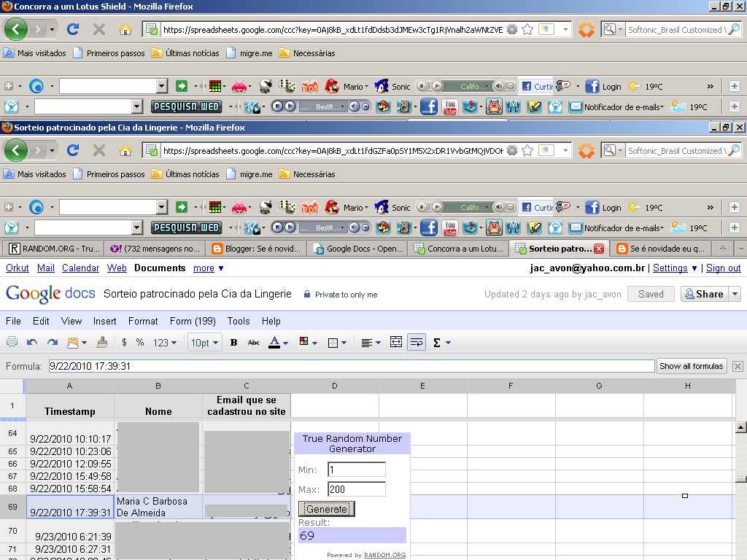
Task: Open the spreadsheet Help menu
Action: [271, 321]
